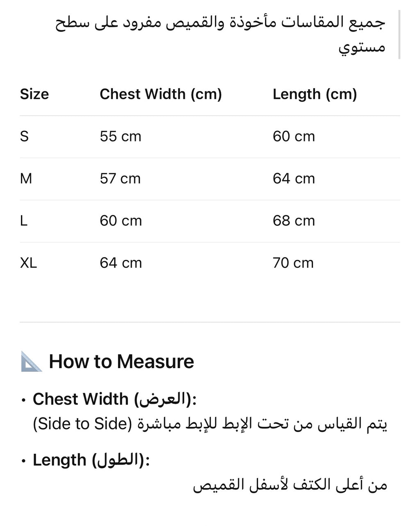Click the Chest Width (cm) column header

tap(161, 94)
